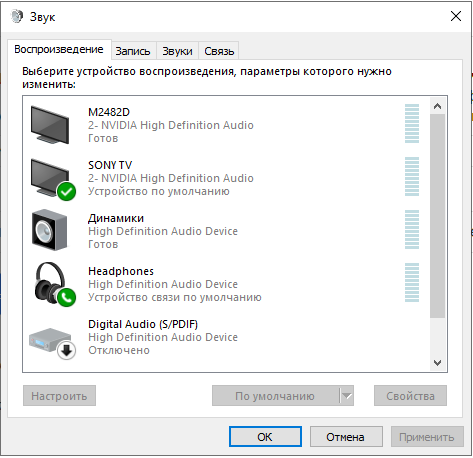Click the Свойства button
Screen dimensions: 473x458
410,396
